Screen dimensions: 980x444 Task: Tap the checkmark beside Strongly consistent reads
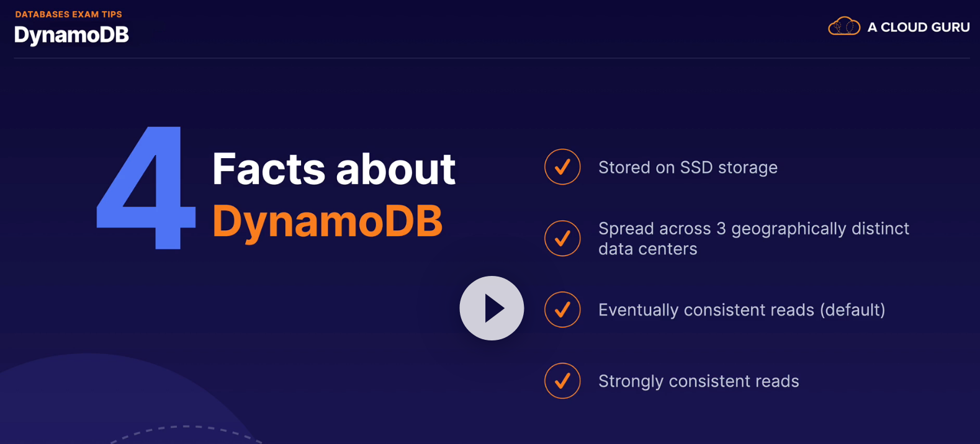[x=562, y=381]
